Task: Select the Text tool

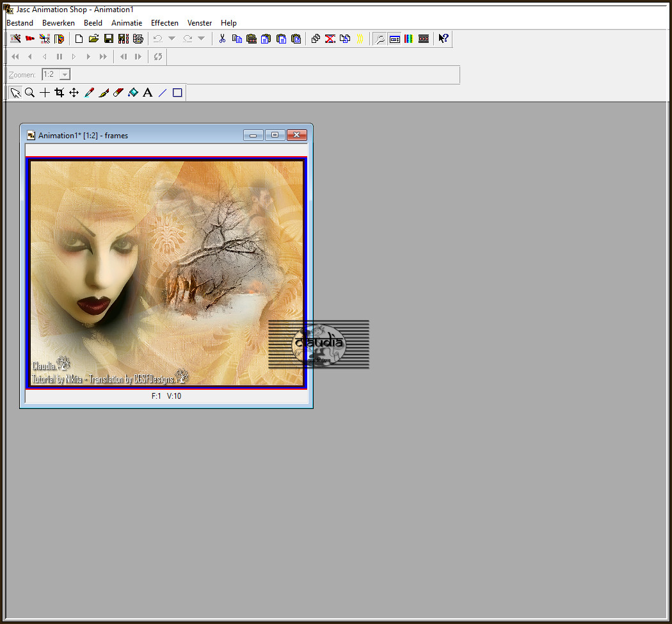Action: pos(147,93)
